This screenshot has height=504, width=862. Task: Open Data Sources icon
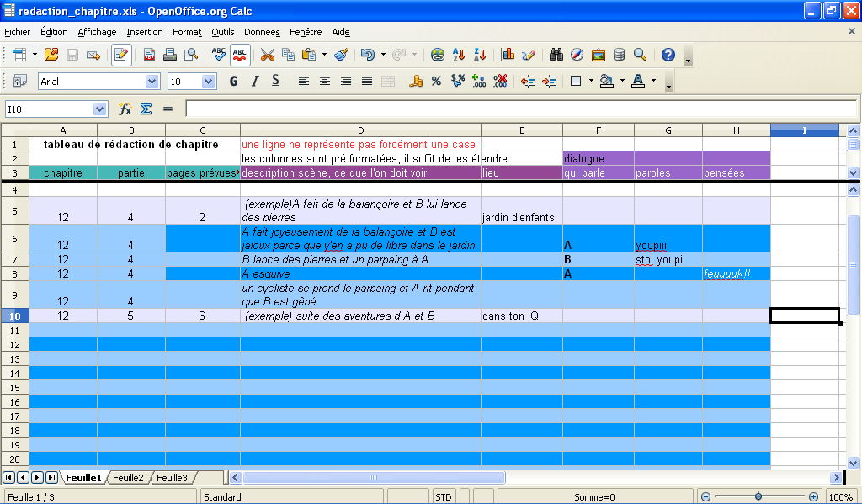[x=619, y=55]
